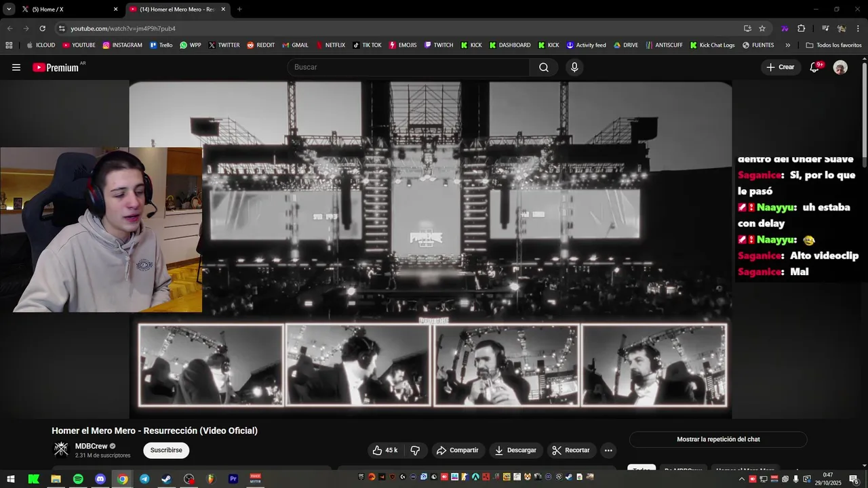Open the ICLOUD bookmark
This screenshot has width=868, height=488.
41,45
